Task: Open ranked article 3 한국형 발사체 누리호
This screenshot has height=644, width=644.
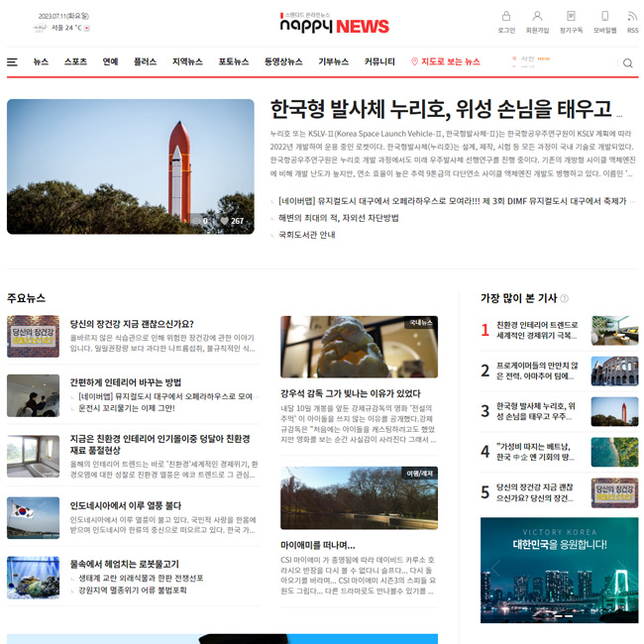Action: (x=536, y=411)
